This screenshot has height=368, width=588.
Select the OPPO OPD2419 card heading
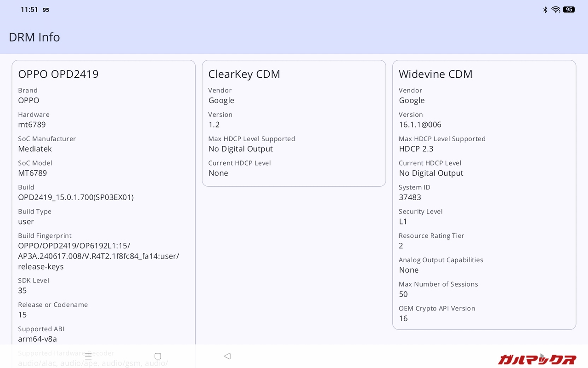coord(58,74)
